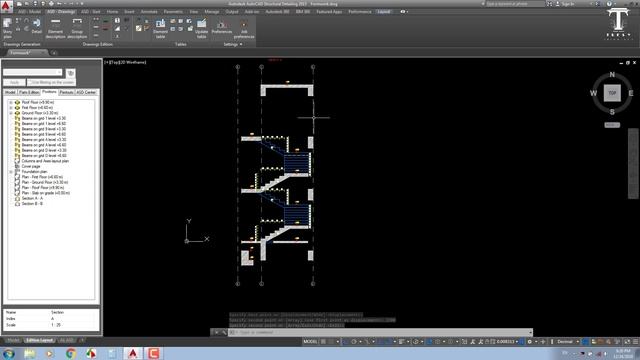This screenshot has height=360, width=640.
Task: Select 'Plan - Slab on grade' item
Action: 46,193
